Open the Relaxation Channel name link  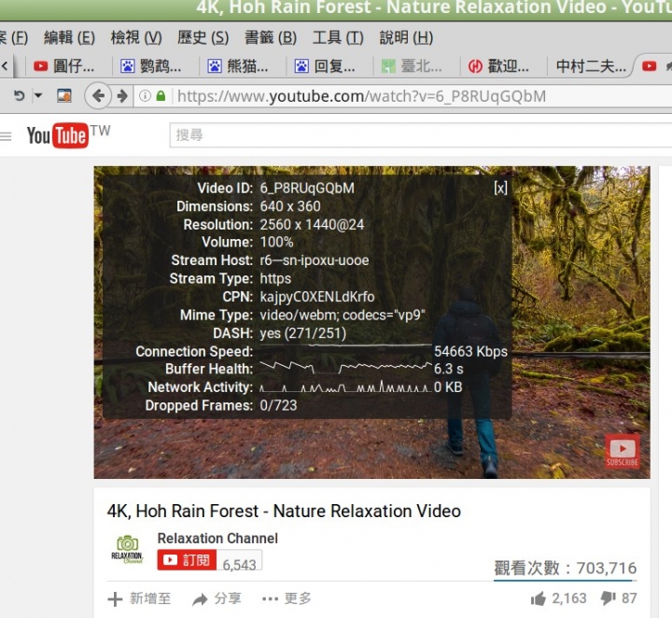[217, 539]
